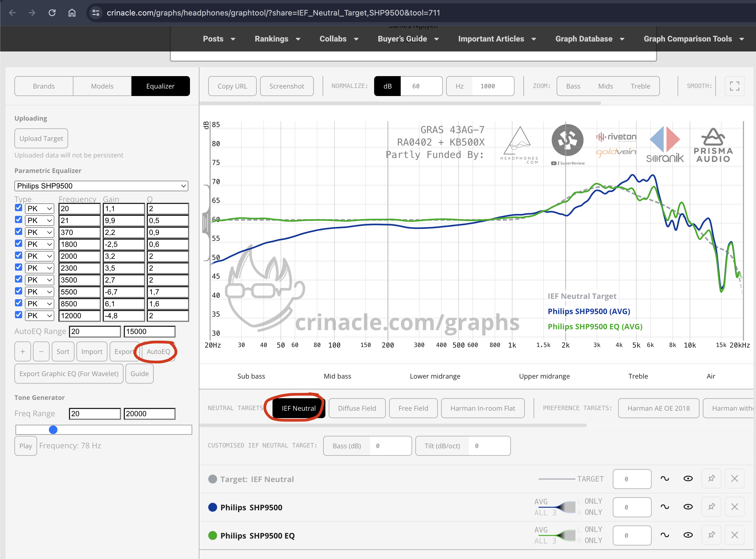Toggle smoothing wave for the Philips SHP9500 EQ row
The height and width of the screenshot is (559, 756).
pyautogui.click(x=665, y=535)
